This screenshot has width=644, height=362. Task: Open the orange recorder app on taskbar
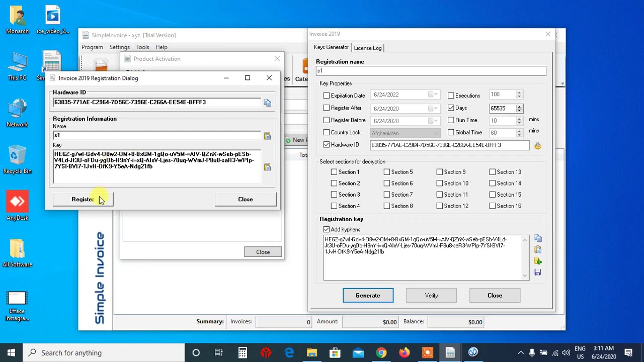click(x=427, y=352)
